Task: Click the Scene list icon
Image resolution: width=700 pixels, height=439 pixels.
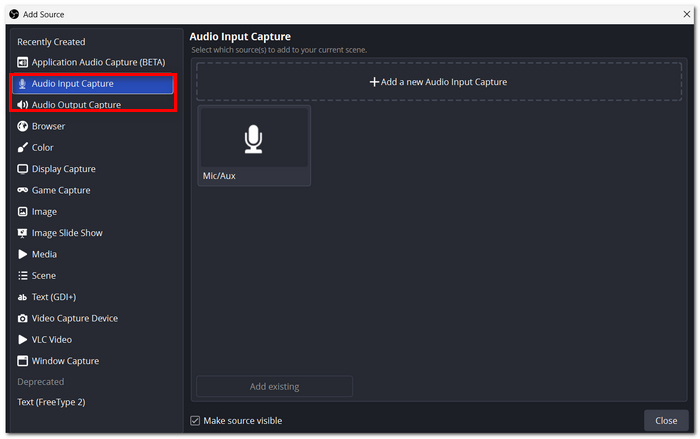Action: click(22, 276)
